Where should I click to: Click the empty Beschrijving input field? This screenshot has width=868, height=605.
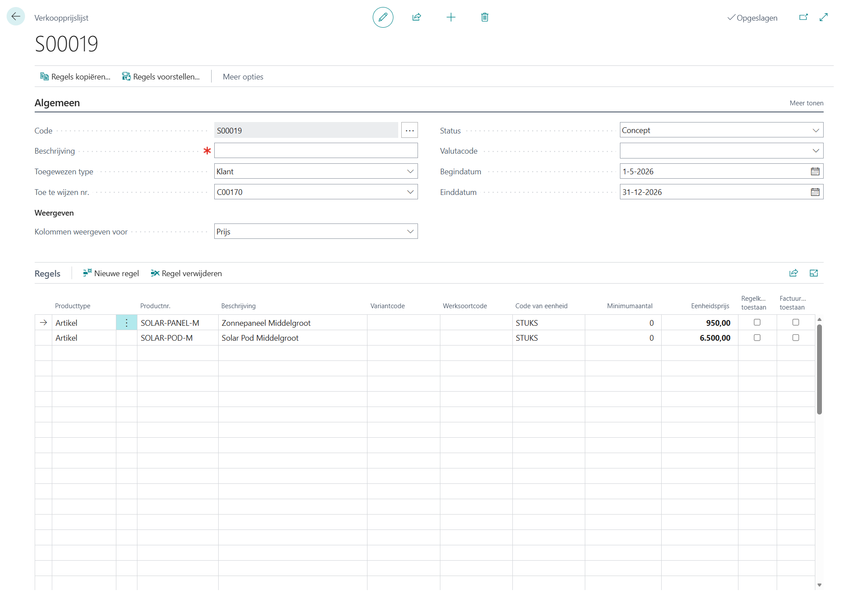tap(315, 151)
